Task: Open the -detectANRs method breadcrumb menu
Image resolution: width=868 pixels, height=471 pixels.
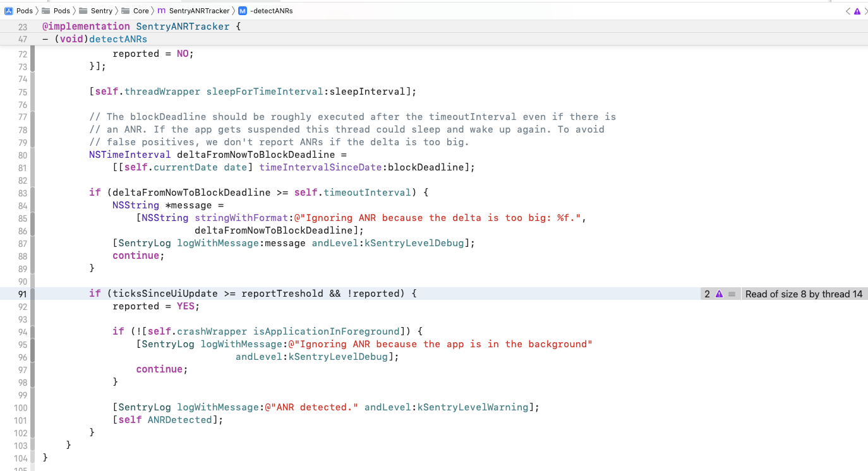Action: pos(266,11)
